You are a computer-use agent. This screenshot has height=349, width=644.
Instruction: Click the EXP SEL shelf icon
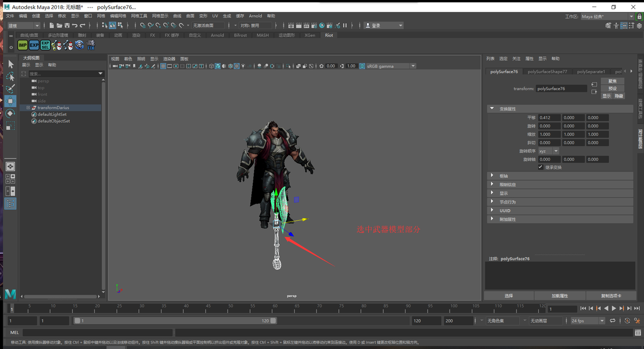[x=45, y=45]
